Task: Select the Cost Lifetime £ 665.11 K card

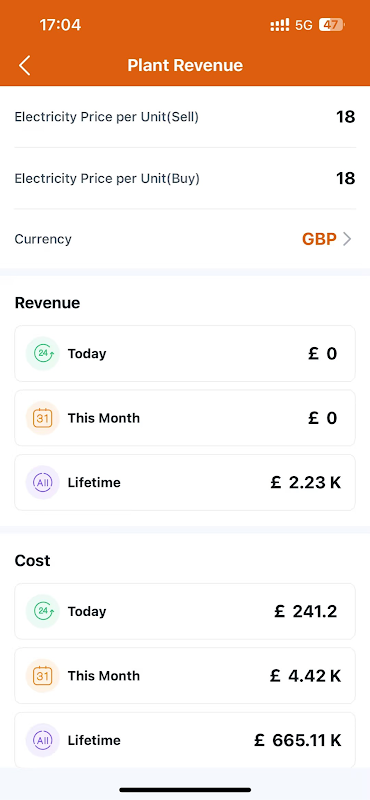Action: [185, 740]
